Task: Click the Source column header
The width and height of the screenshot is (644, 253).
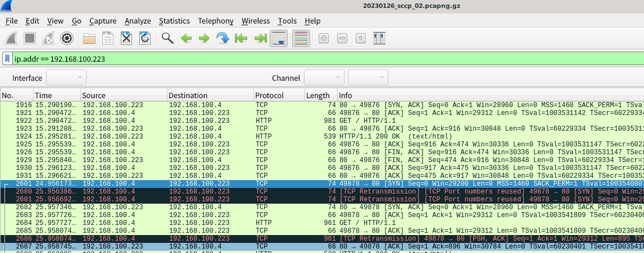Action: click(94, 95)
